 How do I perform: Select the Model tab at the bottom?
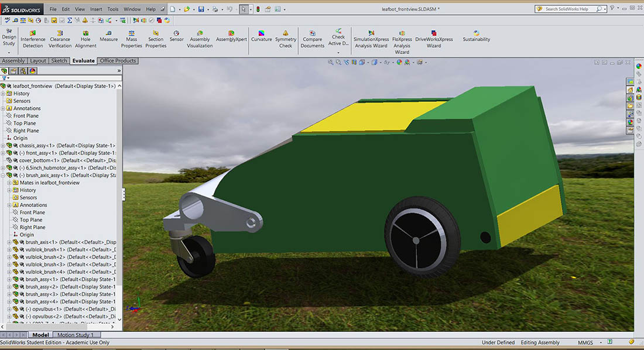[40, 335]
